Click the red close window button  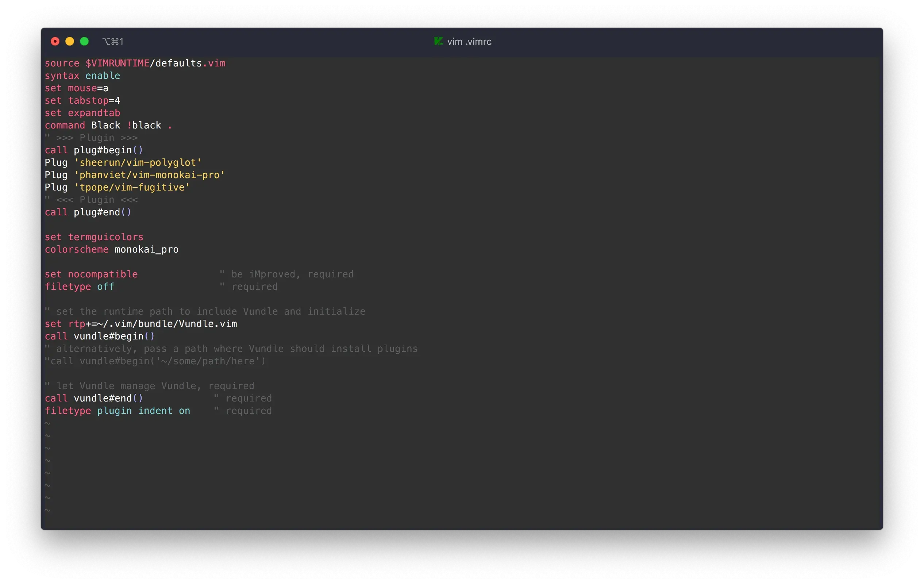pos(55,42)
